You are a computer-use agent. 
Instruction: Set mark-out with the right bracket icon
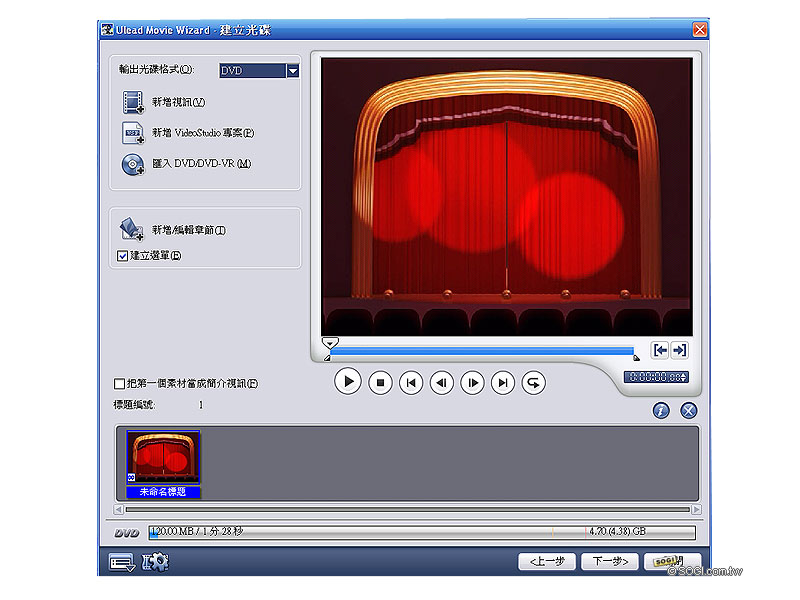click(x=679, y=350)
